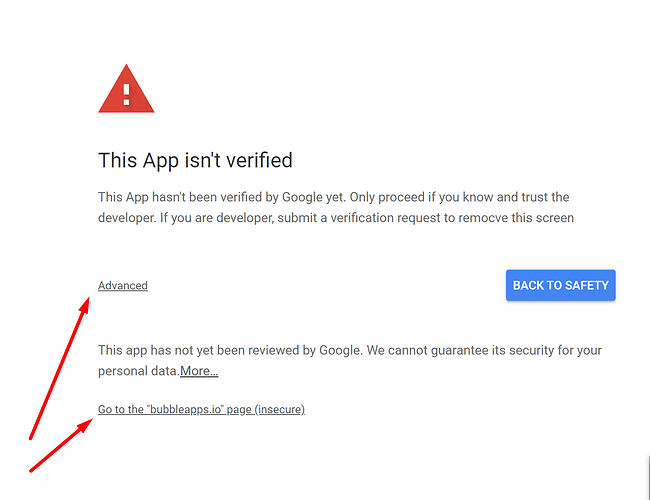This screenshot has height=500, width=650.
Task: Click the "submit a verification request" text
Action: point(359,218)
